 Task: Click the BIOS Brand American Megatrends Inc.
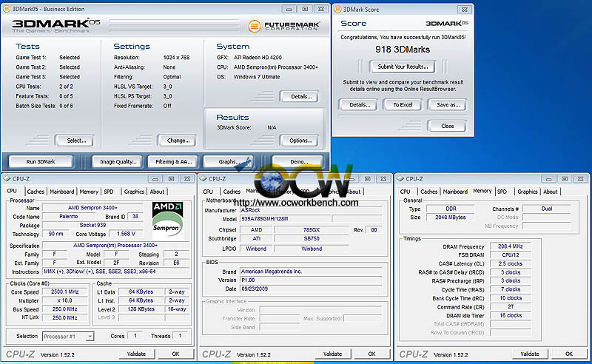coord(311,272)
